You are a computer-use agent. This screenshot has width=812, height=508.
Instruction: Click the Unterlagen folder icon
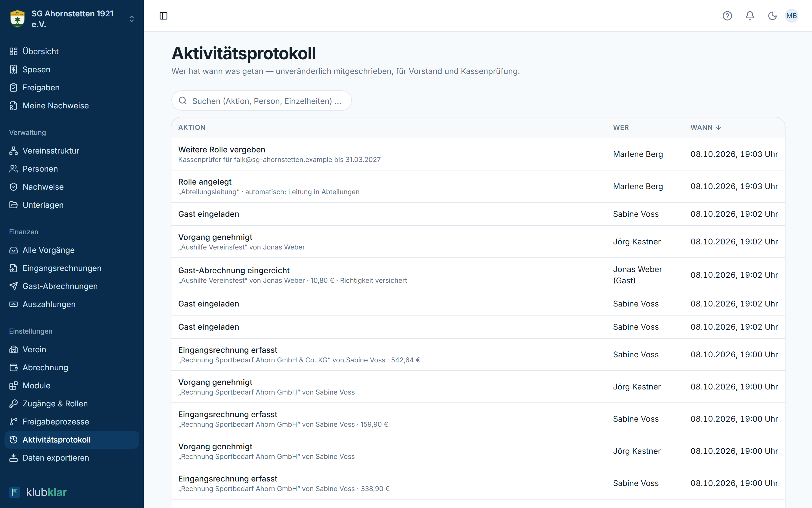(x=14, y=205)
